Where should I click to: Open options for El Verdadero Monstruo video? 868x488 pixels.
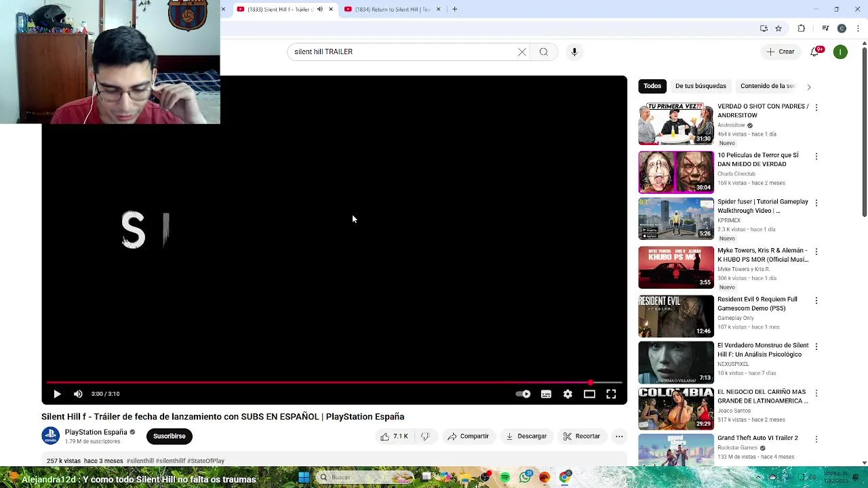[816, 346]
